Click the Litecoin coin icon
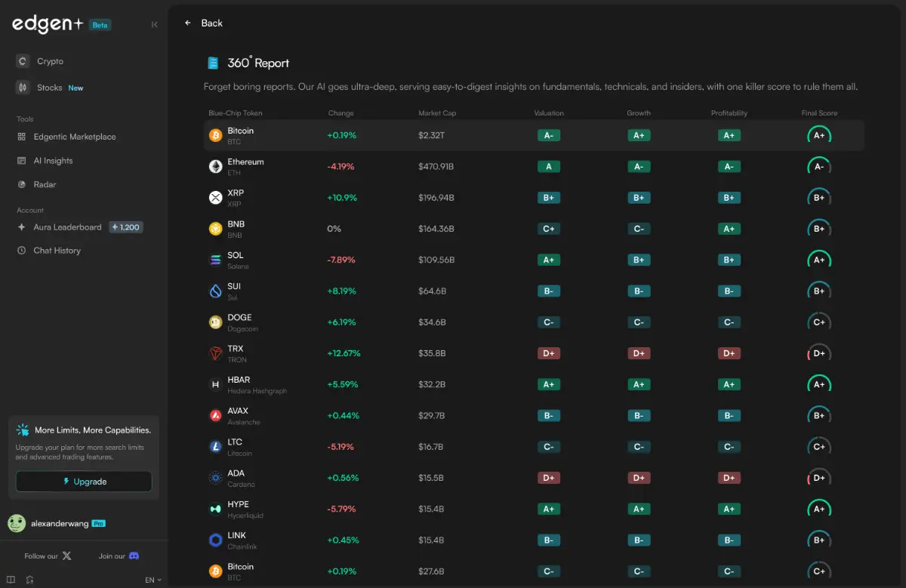The width and height of the screenshot is (906, 588). tap(215, 447)
